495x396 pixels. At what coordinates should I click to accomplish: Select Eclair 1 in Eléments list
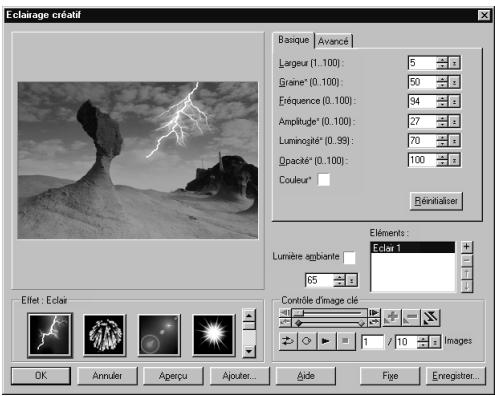(413, 248)
